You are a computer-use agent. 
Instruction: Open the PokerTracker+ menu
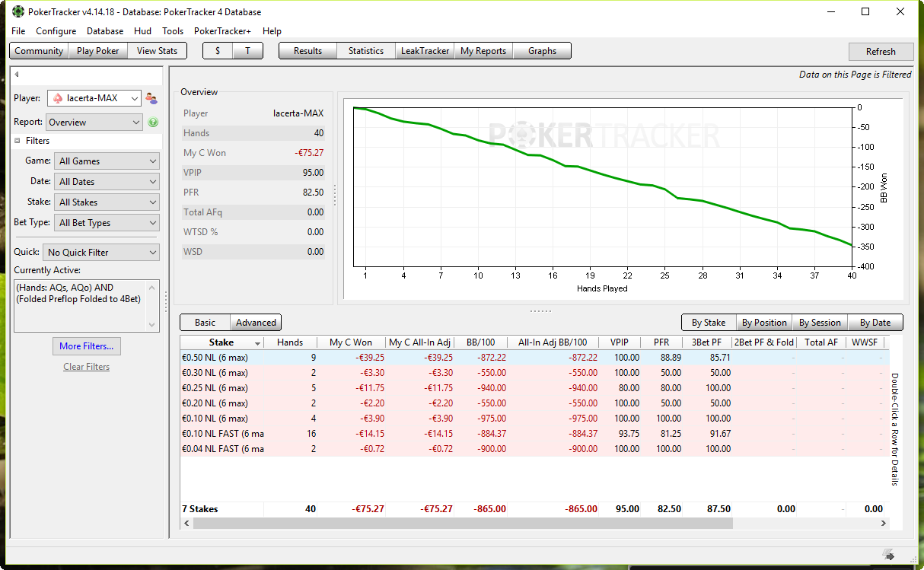[222, 31]
